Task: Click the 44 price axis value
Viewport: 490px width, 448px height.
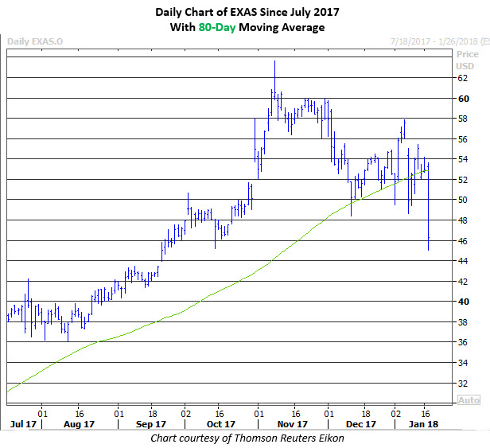Action: [x=463, y=261]
